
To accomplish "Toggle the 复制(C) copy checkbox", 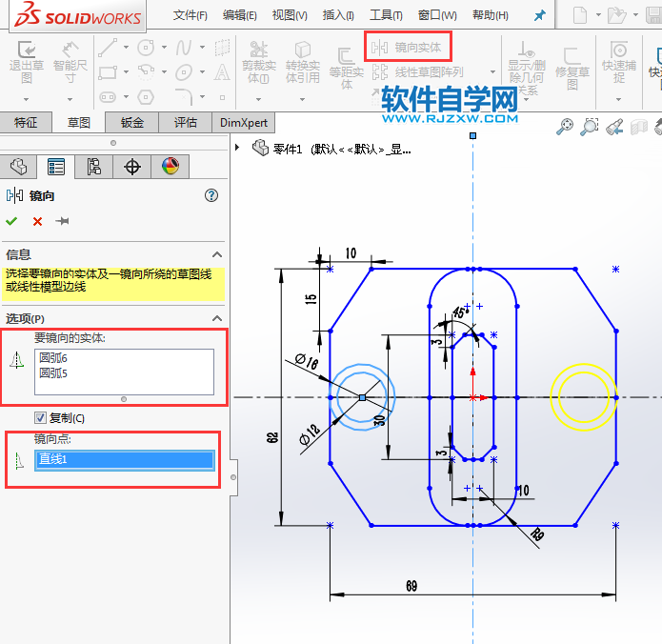I will coord(40,418).
